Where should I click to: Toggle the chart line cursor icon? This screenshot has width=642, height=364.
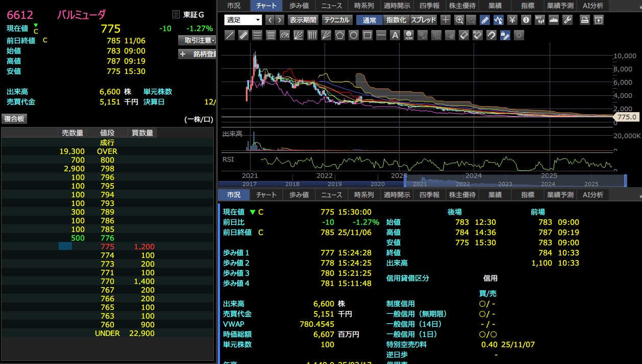(x=499, y=20)
